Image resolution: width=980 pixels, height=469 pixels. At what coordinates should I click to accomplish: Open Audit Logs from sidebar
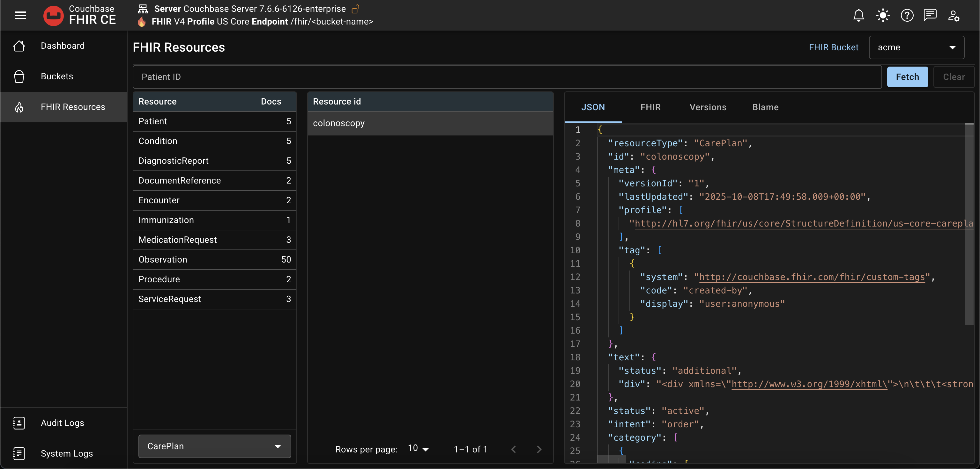(63, 423)
